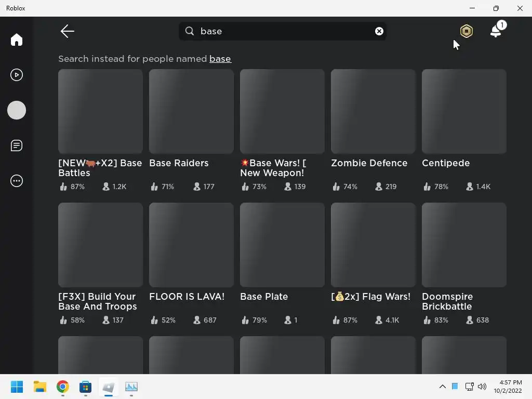Click the 73% rating under Base Wars

pyautogui.click(x=254, y=187)
